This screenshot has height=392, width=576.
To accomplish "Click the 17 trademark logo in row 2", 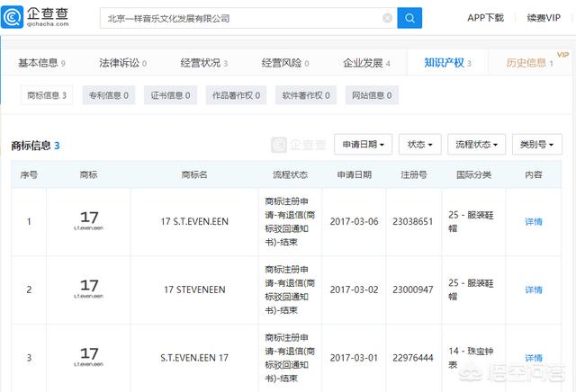I will (88, 289).
